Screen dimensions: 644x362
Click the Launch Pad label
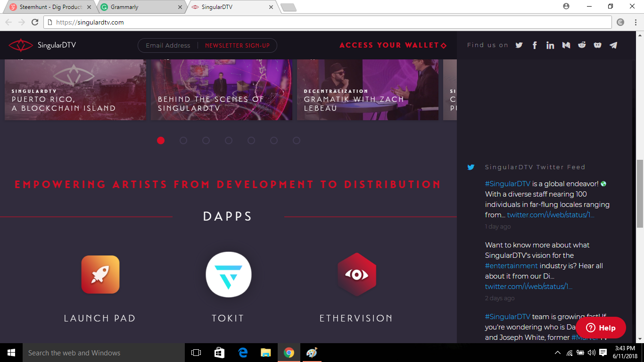tap(100, 319)
